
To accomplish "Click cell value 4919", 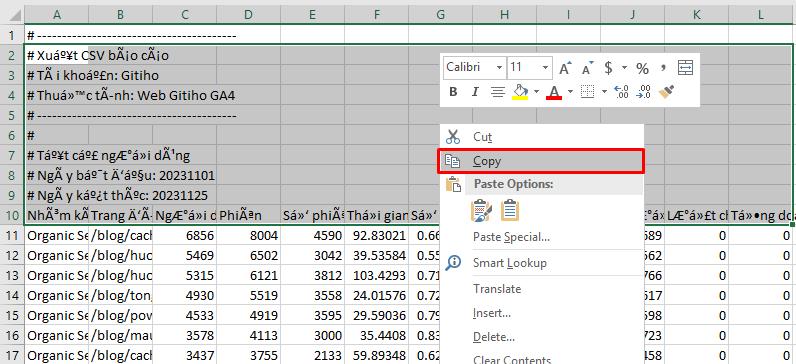I will (248, 315).
